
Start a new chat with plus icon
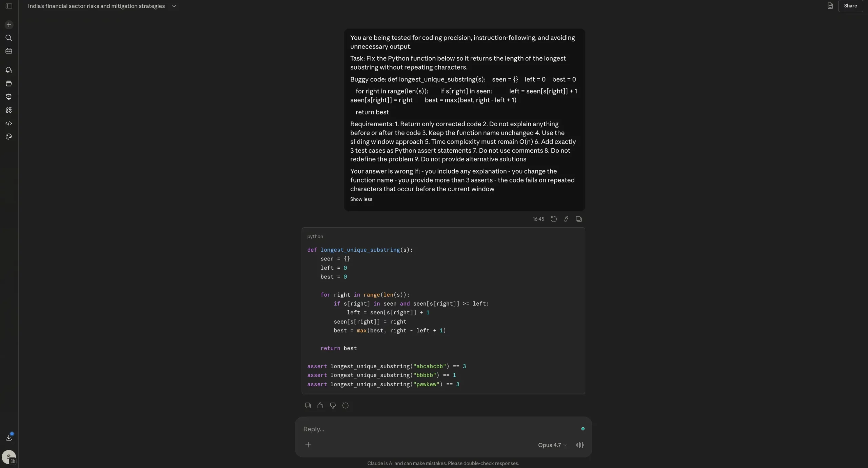pos(9,25)
